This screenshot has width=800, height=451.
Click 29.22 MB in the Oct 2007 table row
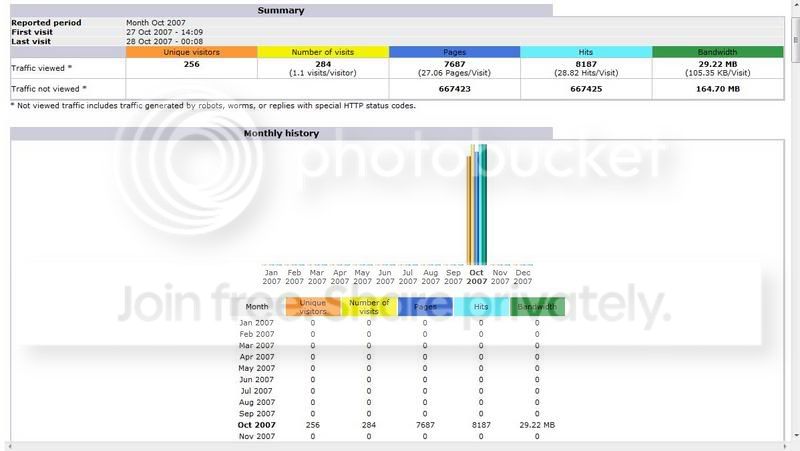(537, 425)
